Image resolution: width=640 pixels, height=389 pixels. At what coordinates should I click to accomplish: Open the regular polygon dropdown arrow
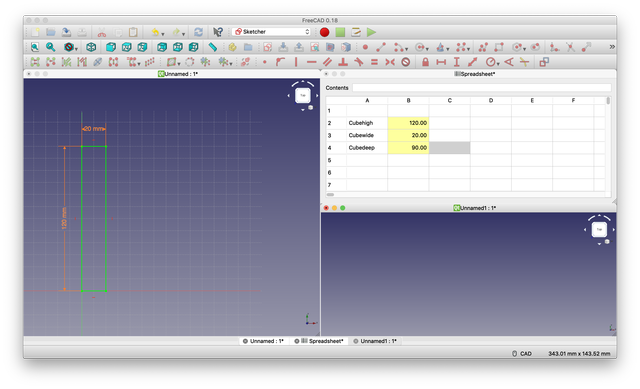tap(524, 49)
